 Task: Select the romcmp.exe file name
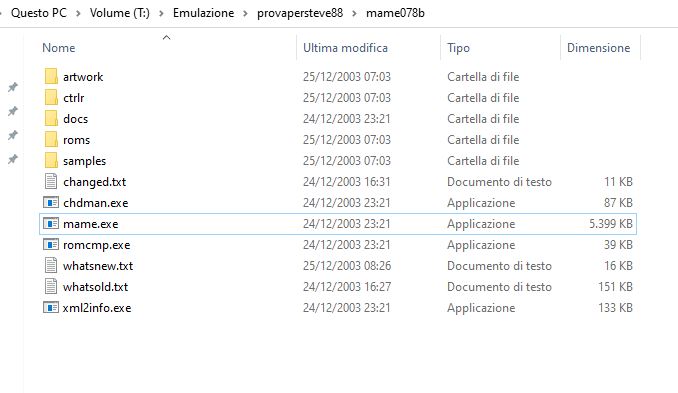point(96,245)
